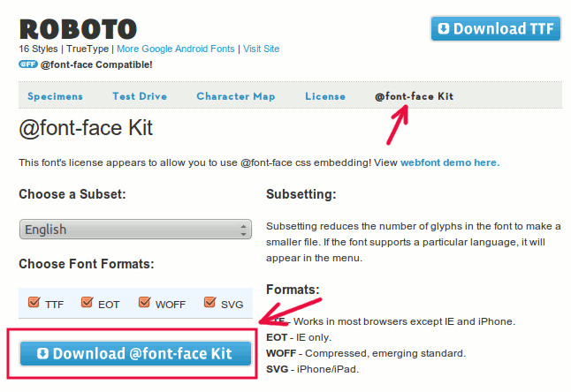Click the Download TTF button
This screenshot has height=392, width=571.
point(495,28)
